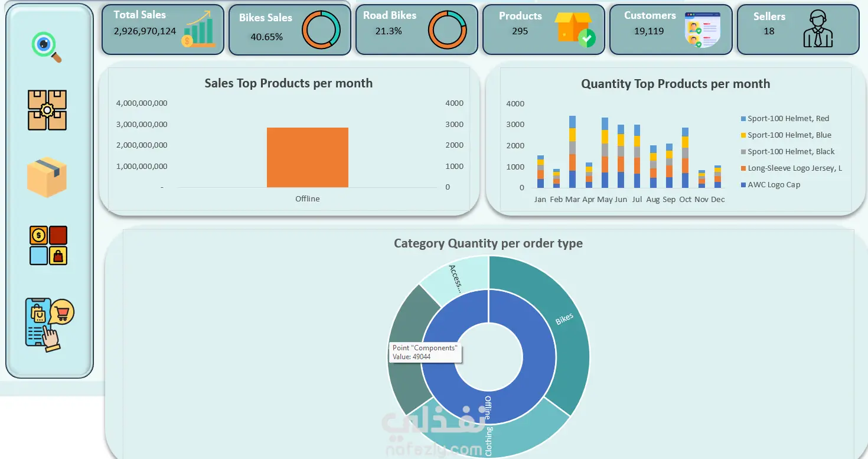868x459 pixels.
Task: Select the cardboard package icon in sidebar
Action: click(x=47, y=177)
